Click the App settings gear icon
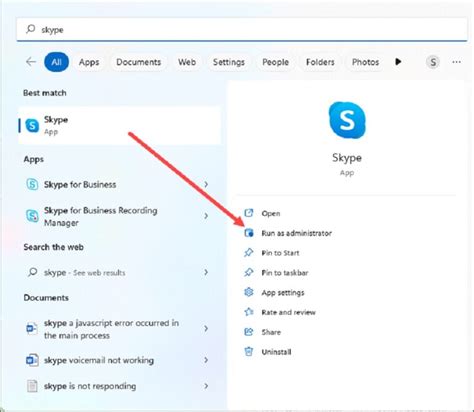The width and height of the screenshot is (474, 412). click(x=249, y=292)
